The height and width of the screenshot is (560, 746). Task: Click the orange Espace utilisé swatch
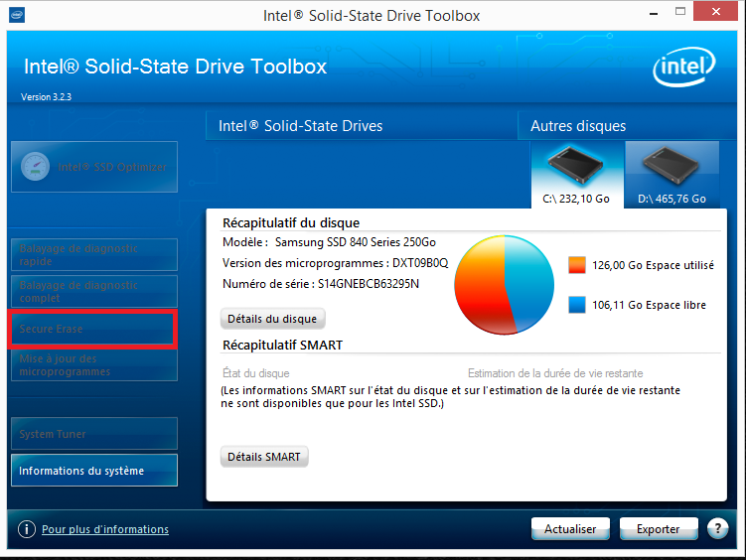point(577,265)
